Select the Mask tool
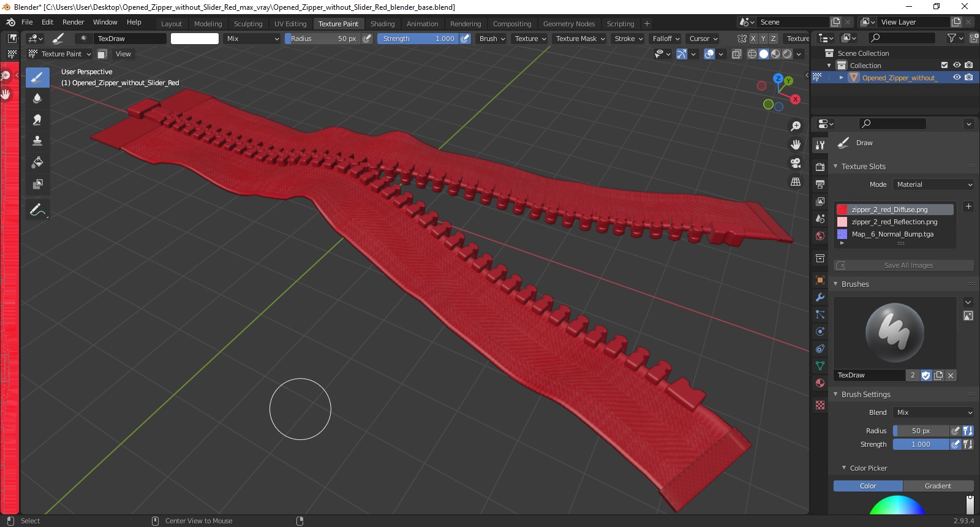Viewport: 980px width, 527px height. [37, 184]
